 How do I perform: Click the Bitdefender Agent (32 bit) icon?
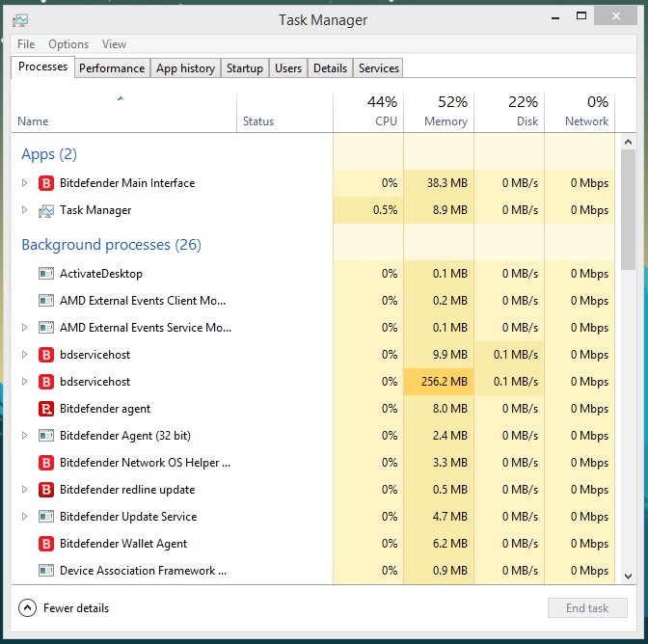click(x=46, y=436)
